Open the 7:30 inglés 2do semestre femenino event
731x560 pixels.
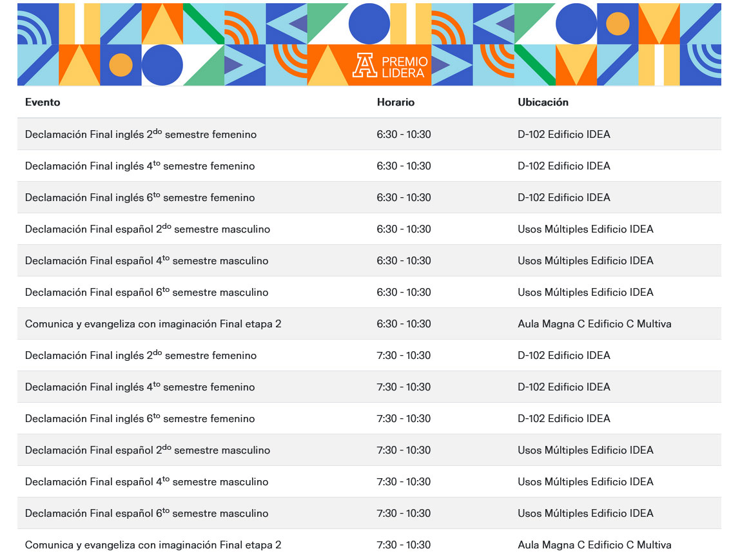pyautogui.click(x=141, y=355)
